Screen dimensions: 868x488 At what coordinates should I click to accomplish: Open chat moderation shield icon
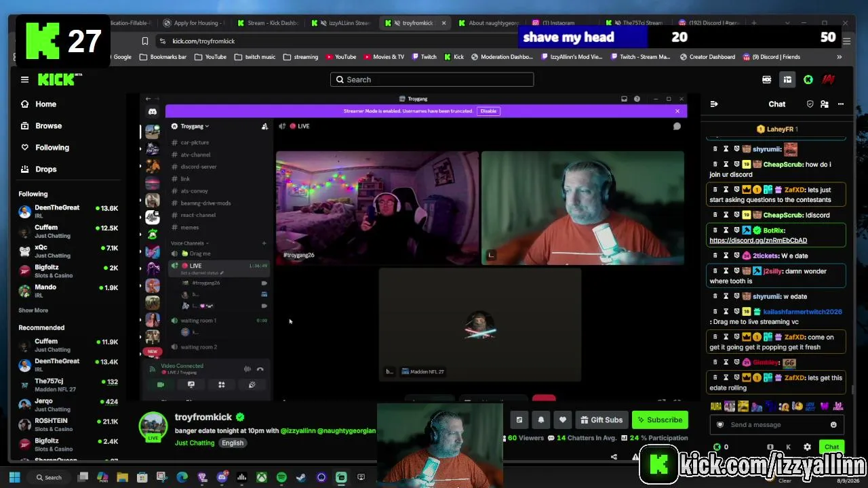pos(810,104)
